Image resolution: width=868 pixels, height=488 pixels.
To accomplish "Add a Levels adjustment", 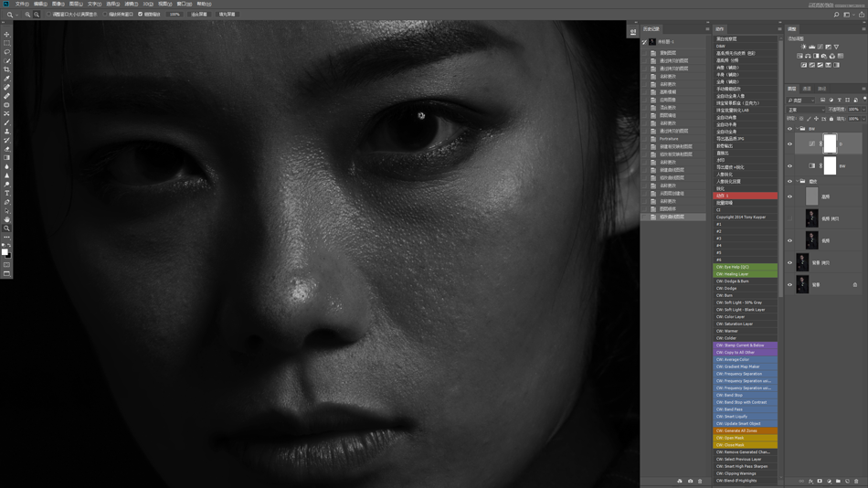I will (811, 48).
